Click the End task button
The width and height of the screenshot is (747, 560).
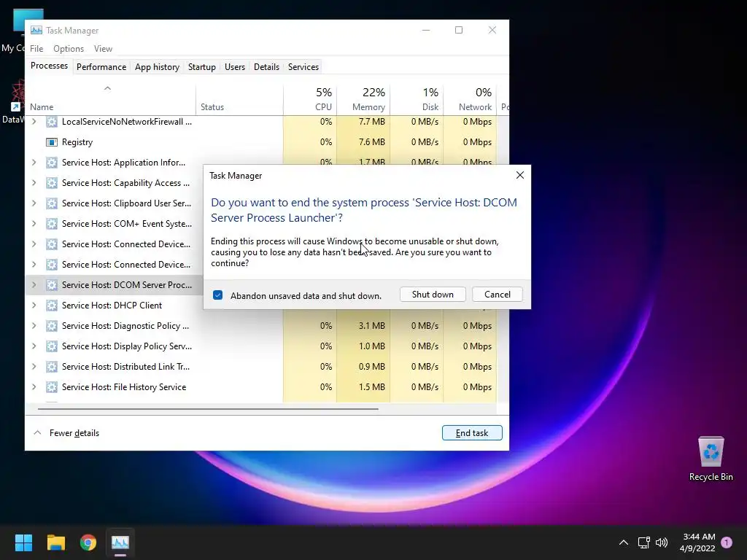472,433
